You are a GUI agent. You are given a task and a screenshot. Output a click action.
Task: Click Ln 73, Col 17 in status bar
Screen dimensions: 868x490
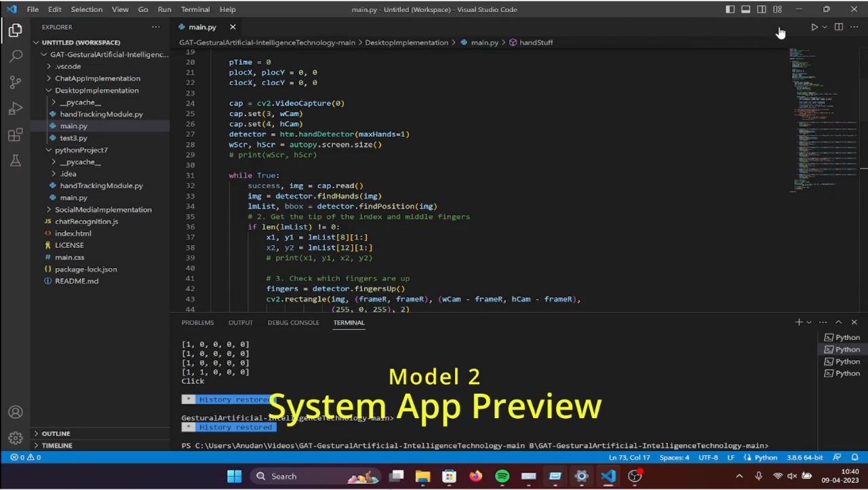pos(629,457)
